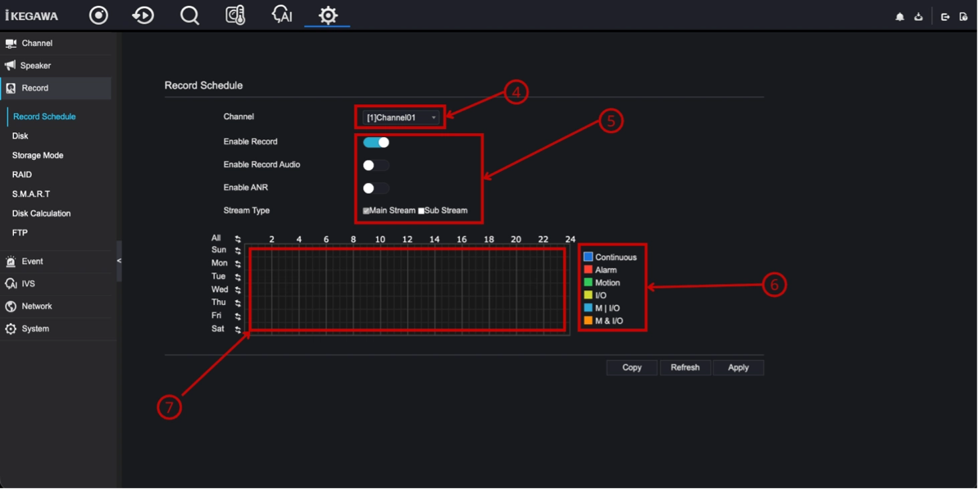Collapse the left sidebar with the arrow handle

click(x=120, y=261)
